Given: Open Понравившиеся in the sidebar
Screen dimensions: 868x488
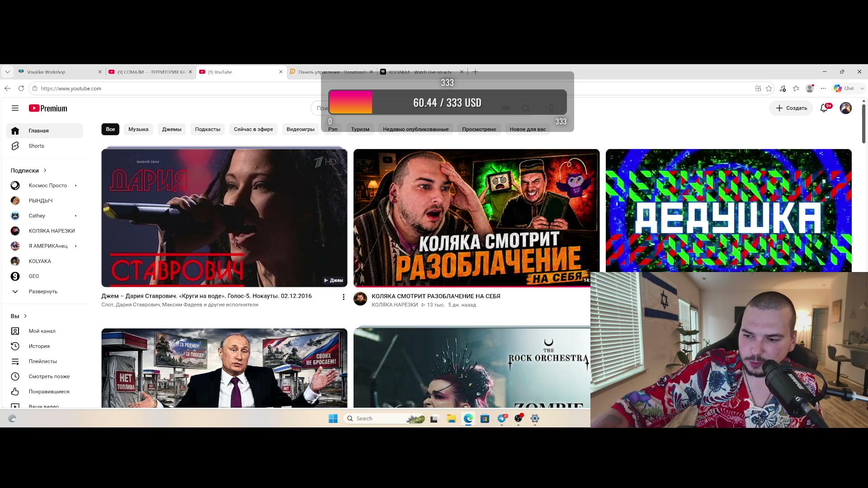Looking at the screenshot, I should tap(45, 392).
